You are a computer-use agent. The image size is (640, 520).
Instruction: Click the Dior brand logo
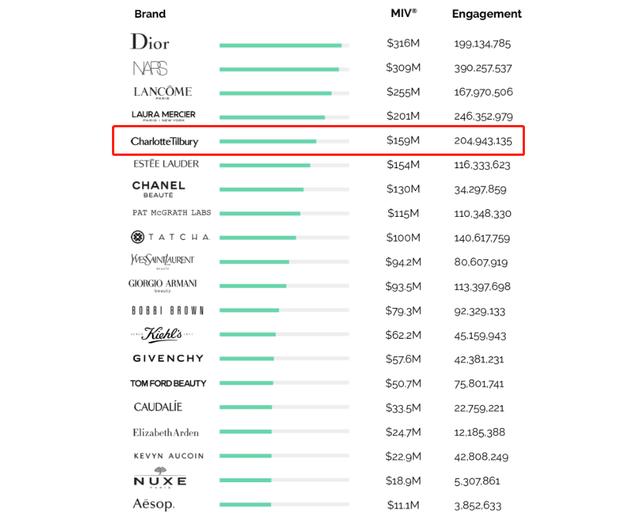coord(150,43)
